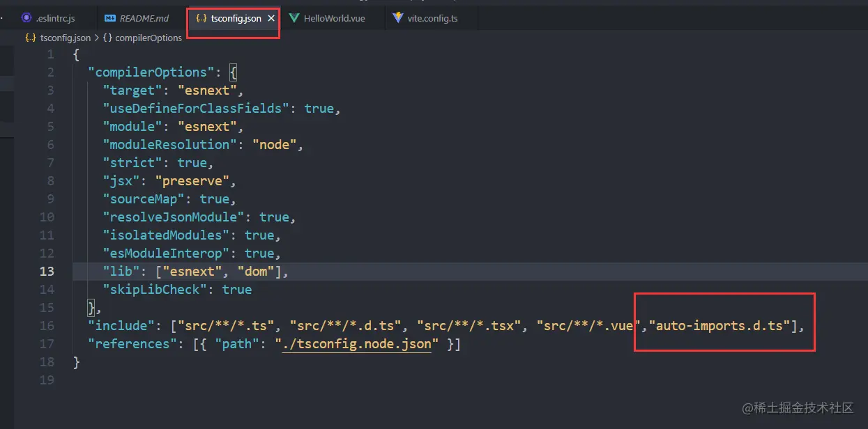Click the "references" key
This screenshot has width=868, height=429.
(x=132, y=343)
